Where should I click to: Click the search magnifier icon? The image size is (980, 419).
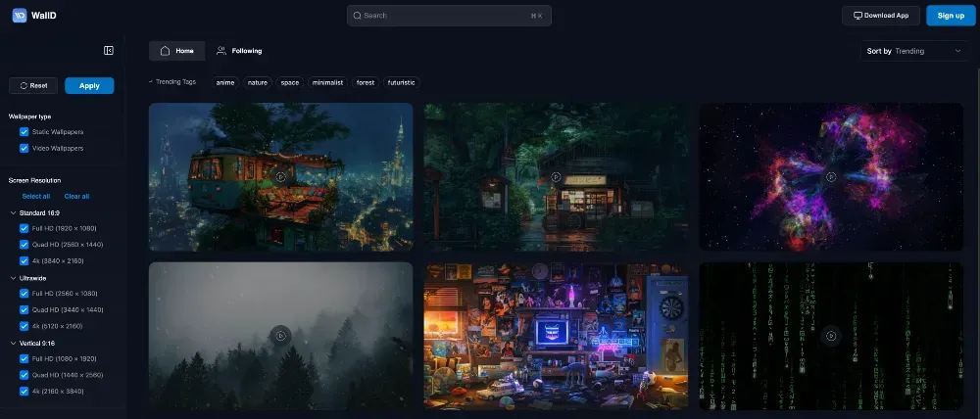pos(358,16)
